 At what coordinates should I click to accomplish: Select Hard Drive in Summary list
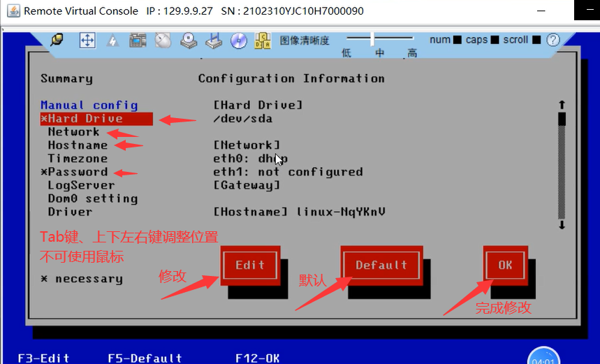click(96, 119)
